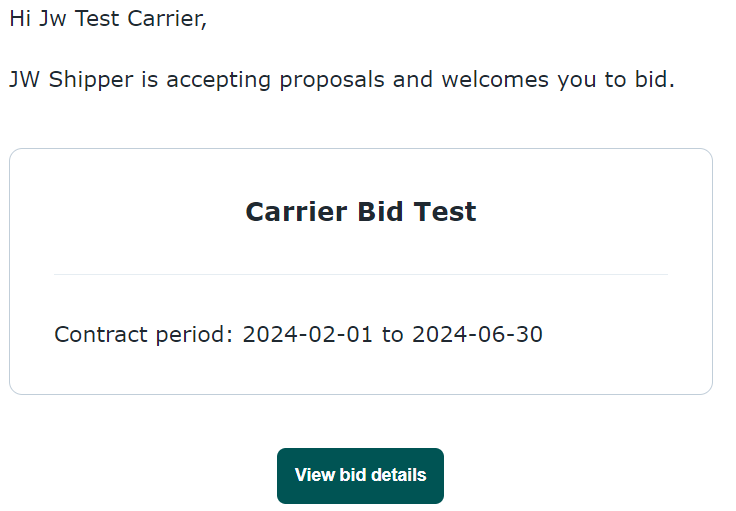Select the Contract period label text
The height and width of the screenshot is (511, 736).
tap(144, 335)
